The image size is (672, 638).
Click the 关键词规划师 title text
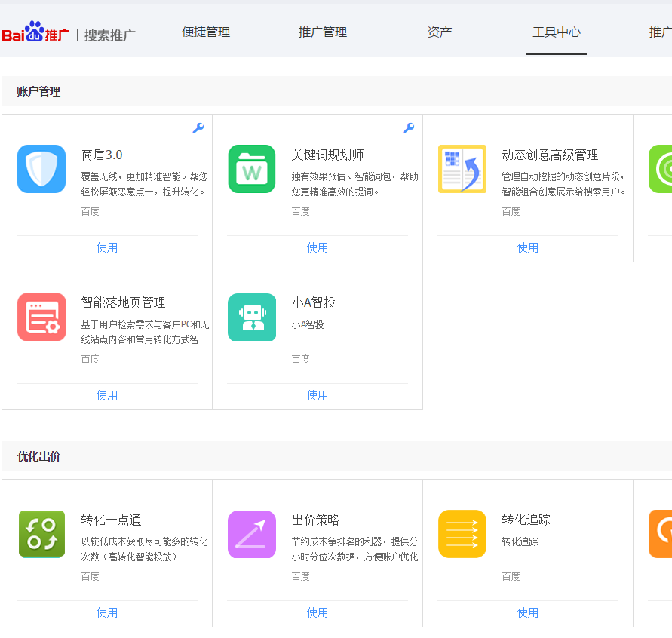(x=327, y=155)
